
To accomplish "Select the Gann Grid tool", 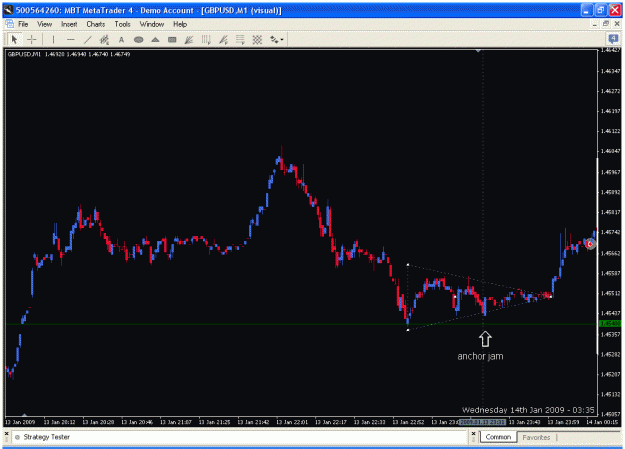I will point(257,39).
